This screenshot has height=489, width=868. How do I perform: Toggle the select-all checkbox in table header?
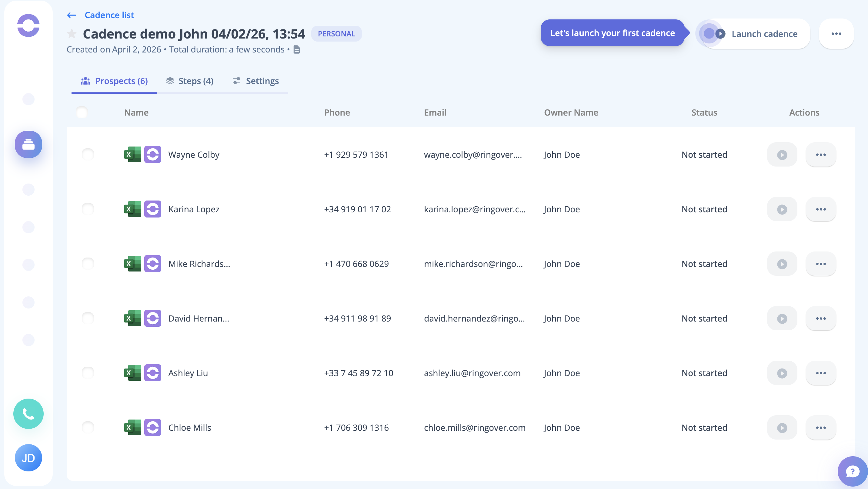(x=82, y=112)
